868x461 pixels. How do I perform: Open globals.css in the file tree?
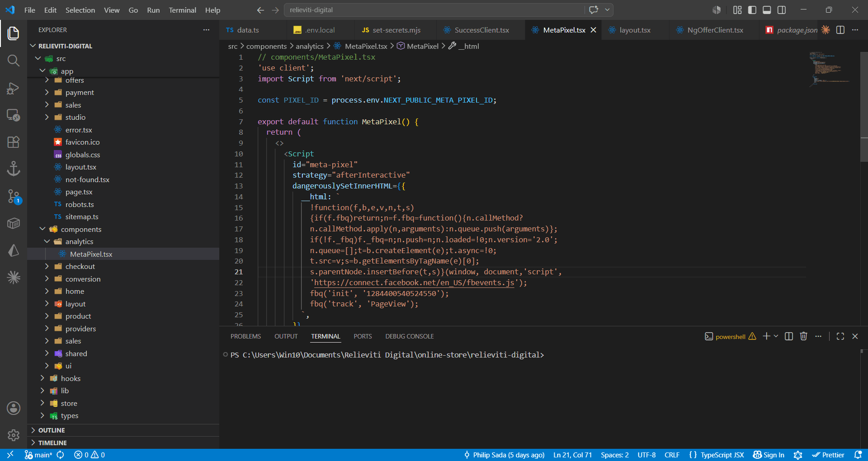click(83, 155)
